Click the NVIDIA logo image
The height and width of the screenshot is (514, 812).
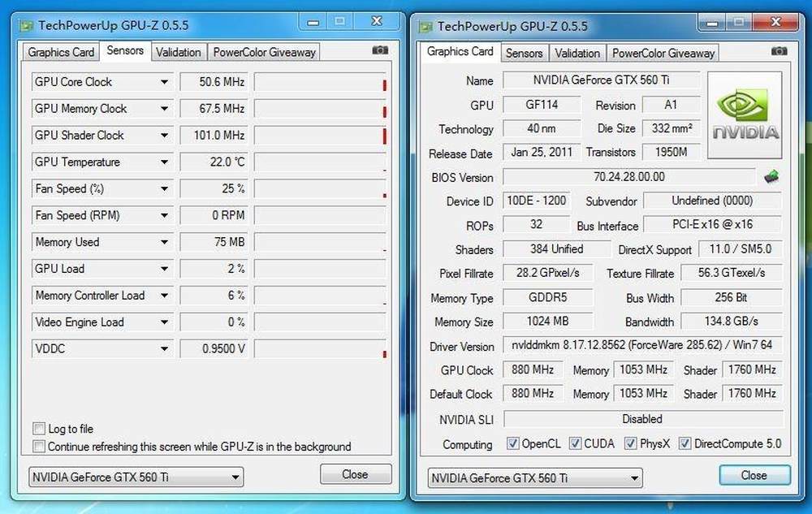pos(745,115)
